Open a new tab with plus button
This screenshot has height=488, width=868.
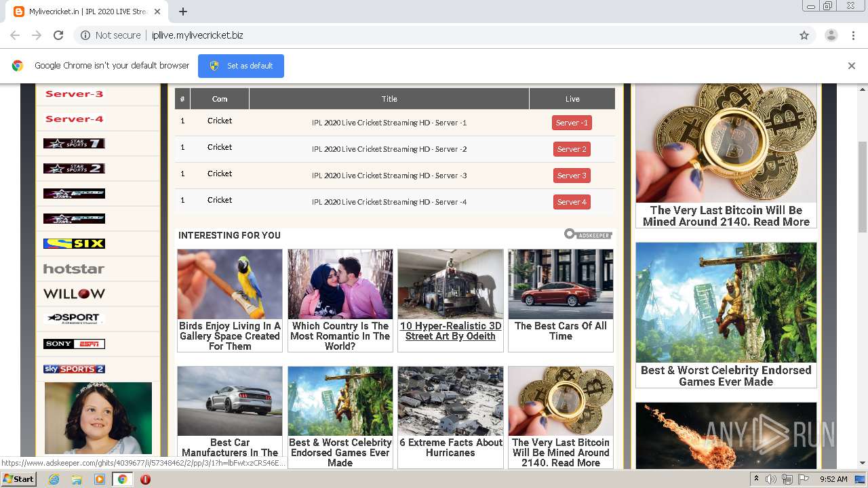(183, 12)
